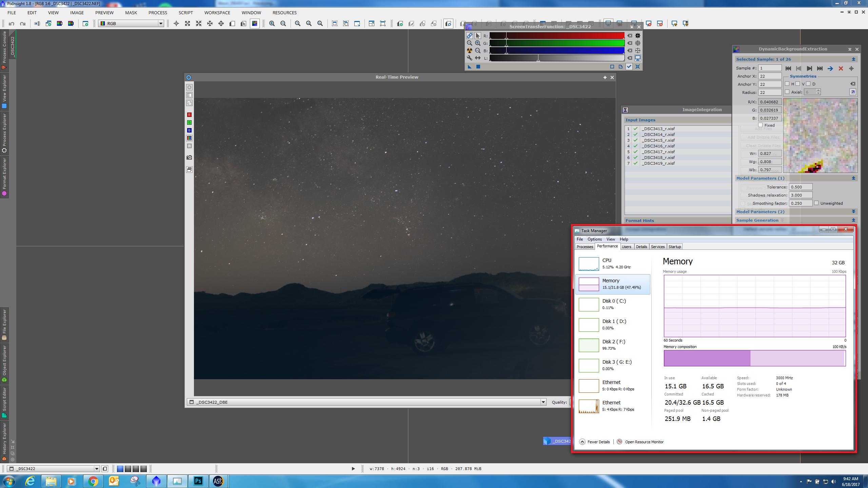Switch to the Details tab in Task Manager
This screenshot has height=488, width=868.
point(641,247)
